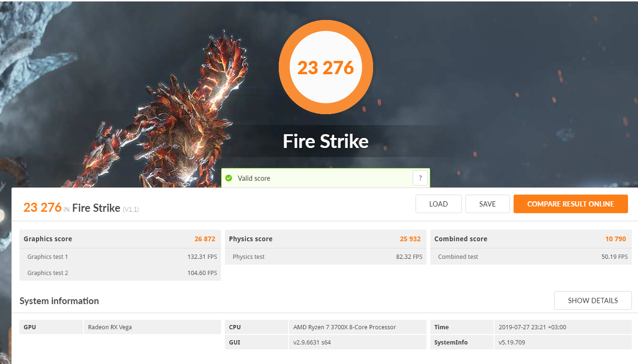Image resolution: width=638 pixels, height=364 pixels.
Task: Select the Graphics test 2 row
Action: click(x=120, y=272)
